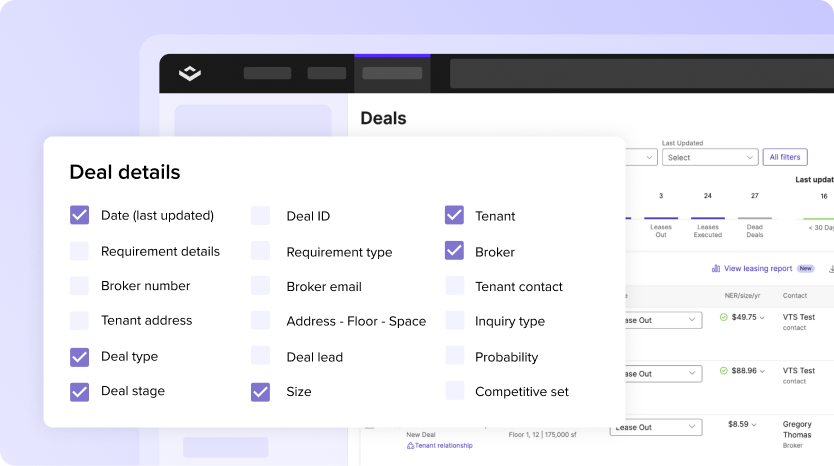Click the VTS logo icon

tap(190, 73)
